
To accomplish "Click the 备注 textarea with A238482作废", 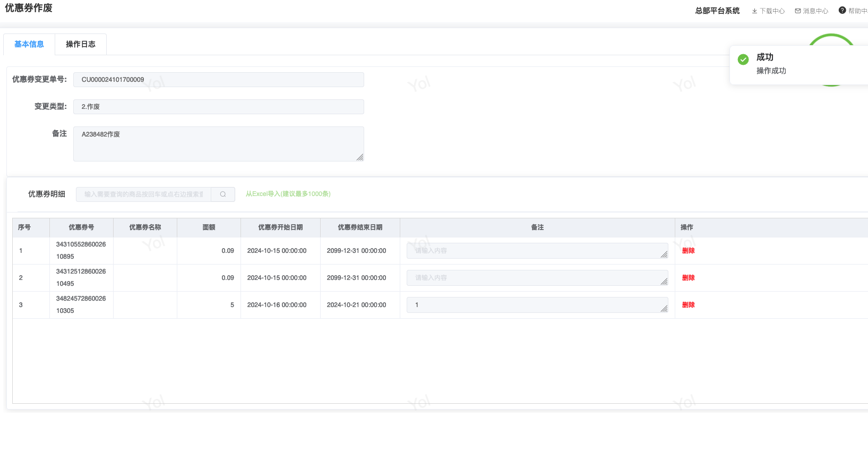I will 218,144.
